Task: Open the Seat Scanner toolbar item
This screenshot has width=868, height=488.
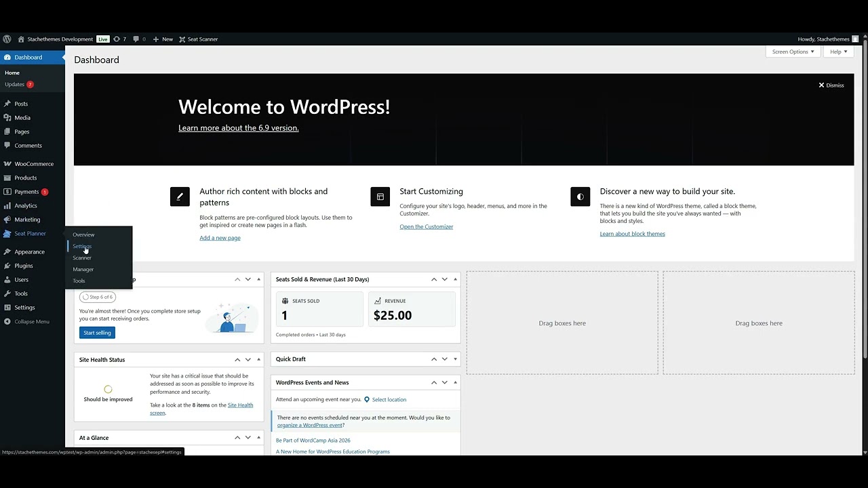Action: (199, 39)
